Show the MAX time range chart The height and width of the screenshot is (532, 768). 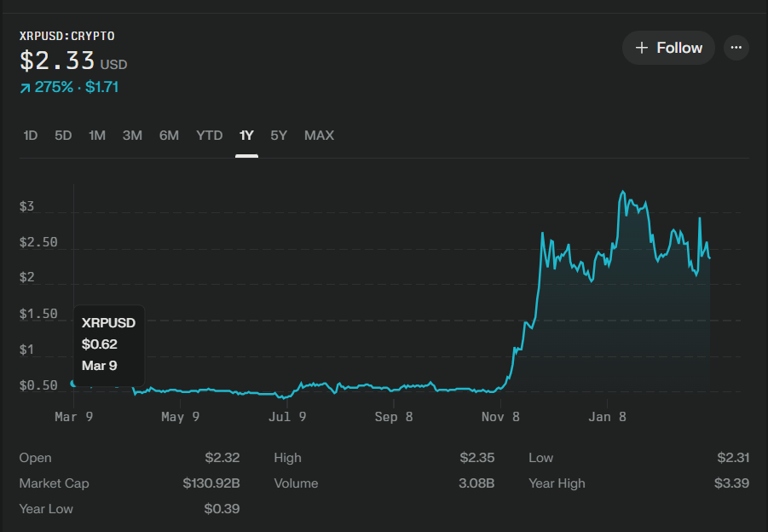point(319,136)
